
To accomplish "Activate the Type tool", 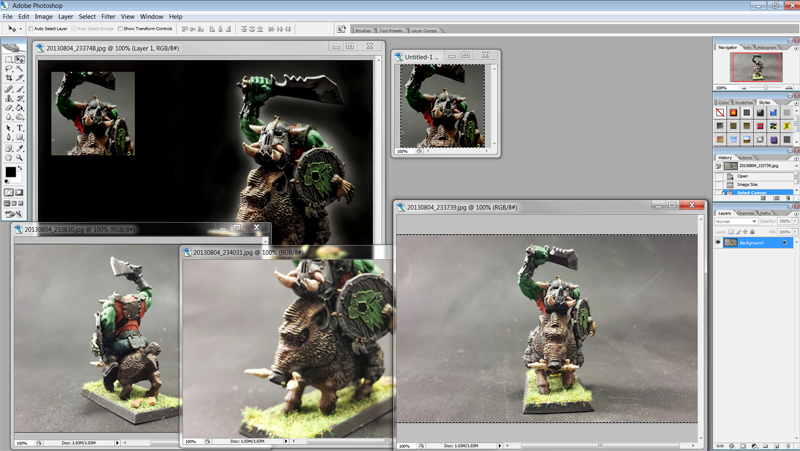I will (19, 128).
